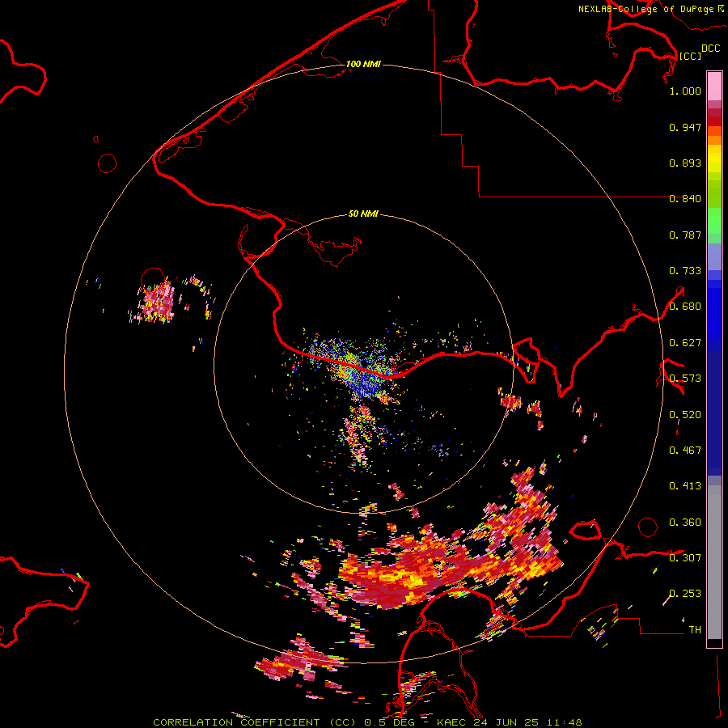
Task: Click the 0.413 color scale value
Action: (x=685, y=486)
